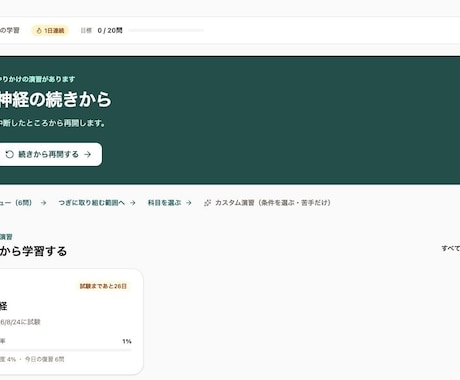Open the 1日連続 streak badge
Screen dimensions: 460x380
click(50, 30)
